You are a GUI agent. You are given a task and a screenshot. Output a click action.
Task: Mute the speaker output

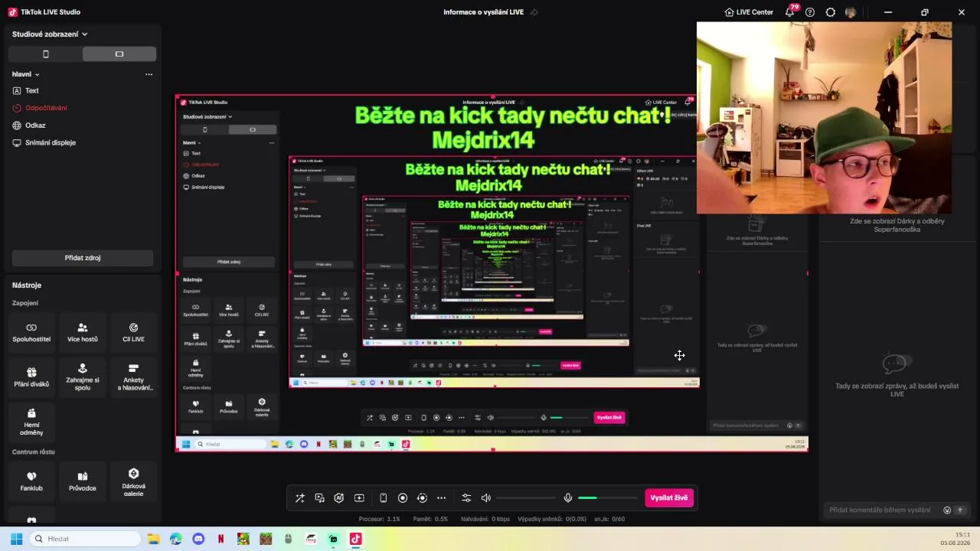(485, 498)
